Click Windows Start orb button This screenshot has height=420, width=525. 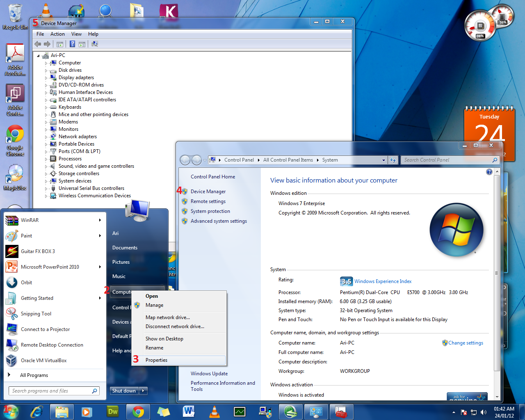(11, 411)
